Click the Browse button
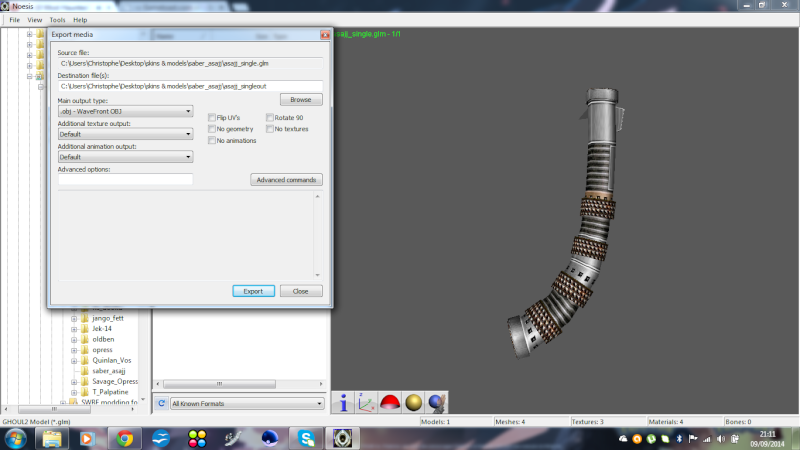 coord(301,99)
